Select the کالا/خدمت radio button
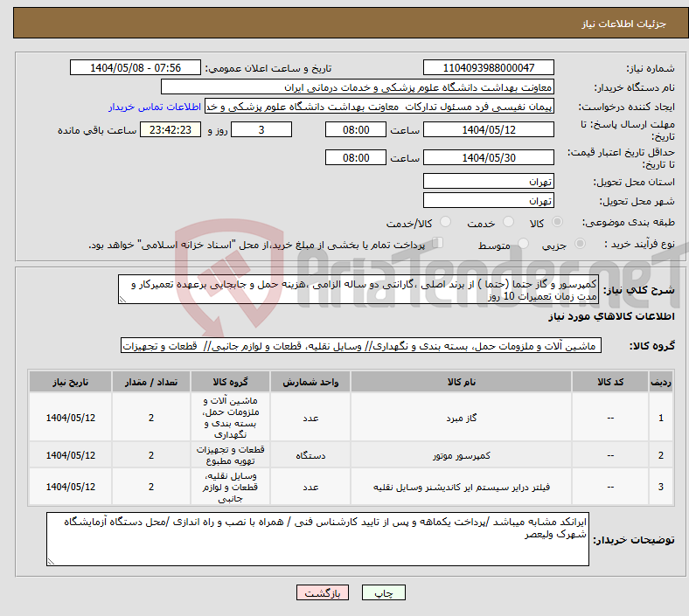Viewport: 689px width, 616px height. [445, 222]
